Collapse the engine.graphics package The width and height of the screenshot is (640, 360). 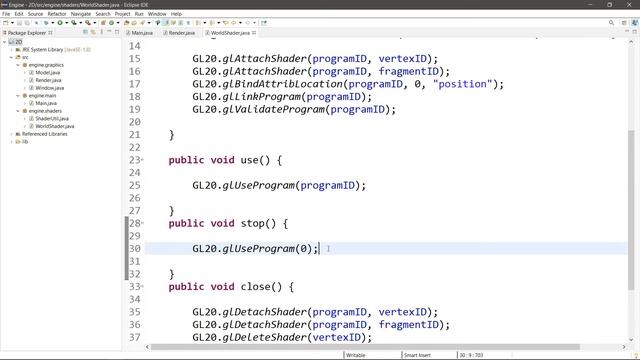coord(18,65)
